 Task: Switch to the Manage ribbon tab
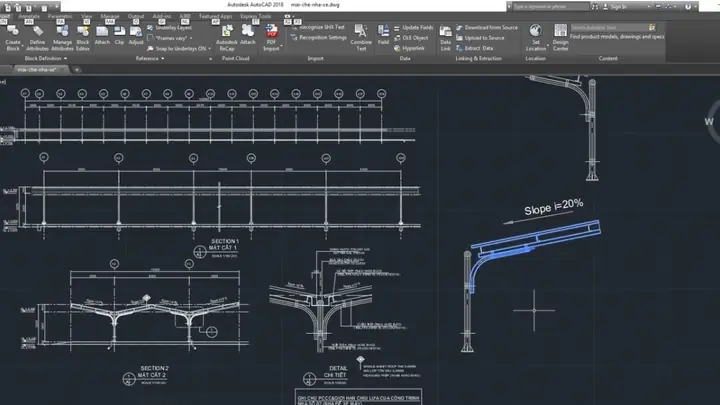point(110,17)
